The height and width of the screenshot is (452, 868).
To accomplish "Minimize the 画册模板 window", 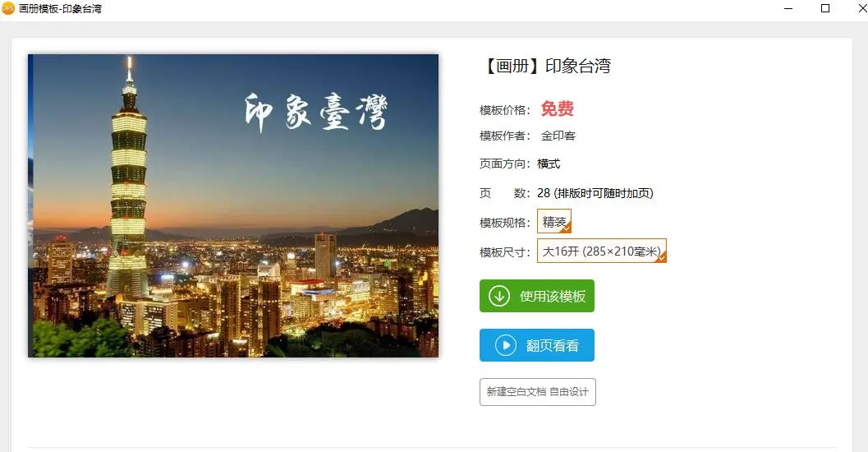I will [788, 9].
